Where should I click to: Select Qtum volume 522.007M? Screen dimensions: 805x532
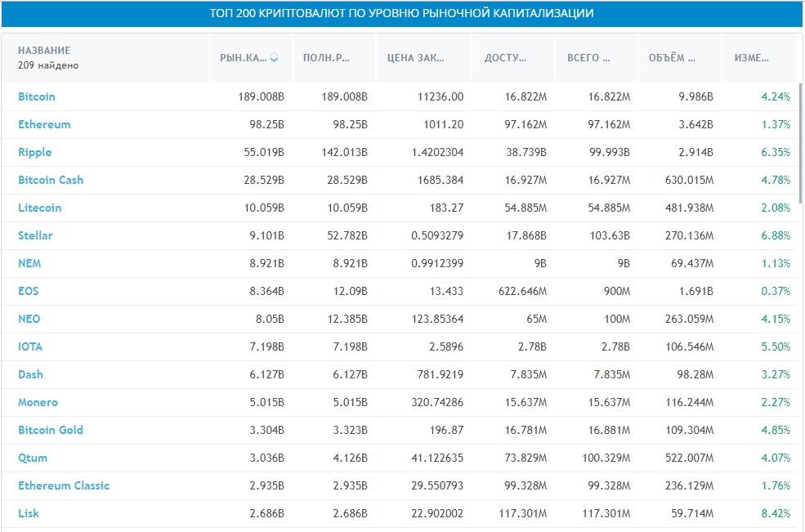[689, 458]
